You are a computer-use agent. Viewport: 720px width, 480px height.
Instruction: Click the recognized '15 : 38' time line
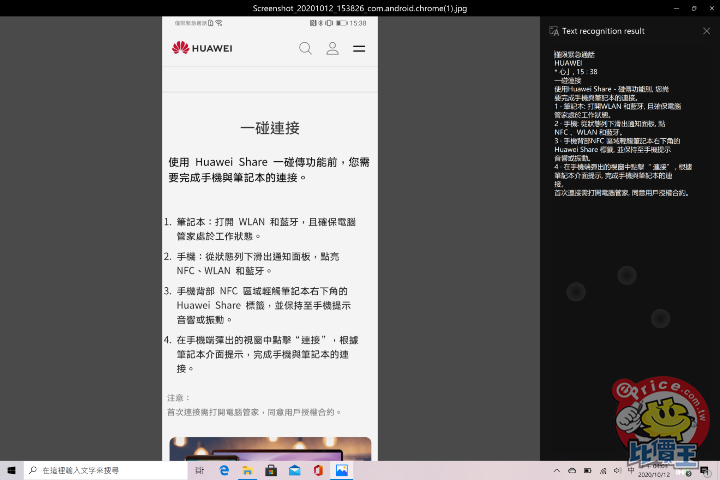point(576,72)
